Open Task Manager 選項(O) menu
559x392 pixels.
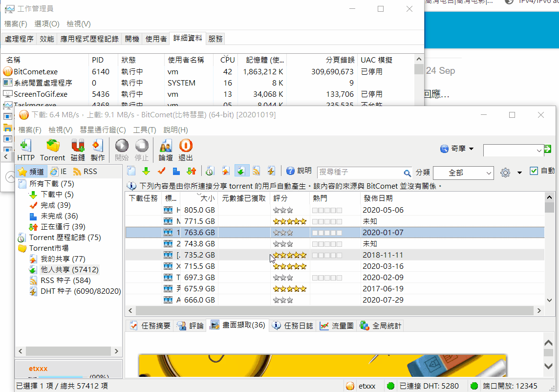tap(47, 24)
